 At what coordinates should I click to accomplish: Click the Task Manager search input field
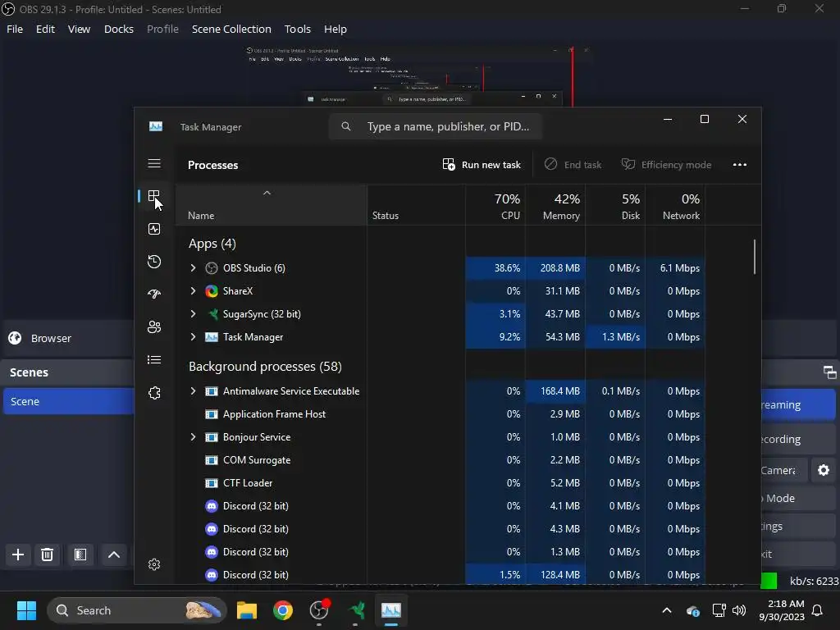tap(436, 126)
